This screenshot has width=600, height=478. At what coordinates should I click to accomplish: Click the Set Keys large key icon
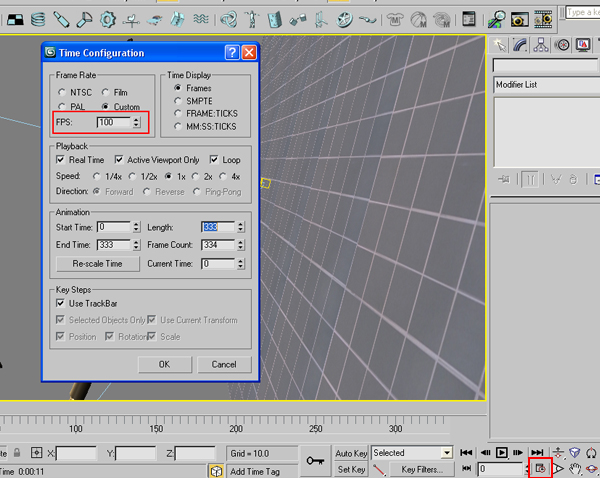click(x=315, y=461)
